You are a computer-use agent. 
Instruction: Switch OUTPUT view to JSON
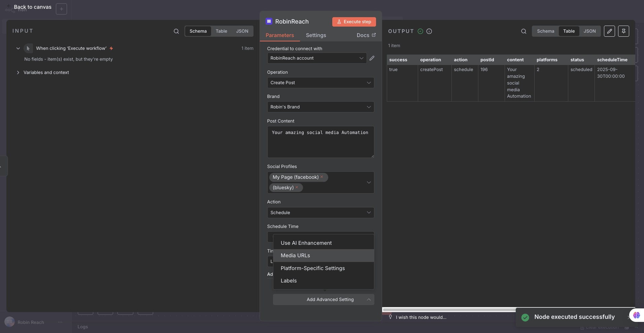[x=589, y=31]
